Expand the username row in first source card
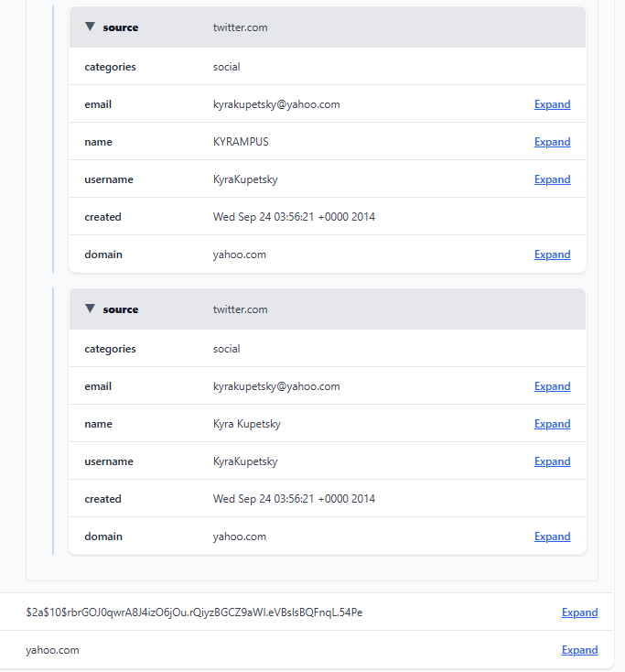Image resolution: width=625 pixels, height=672 pixels. pyautogui.click(x=552, y=179)
